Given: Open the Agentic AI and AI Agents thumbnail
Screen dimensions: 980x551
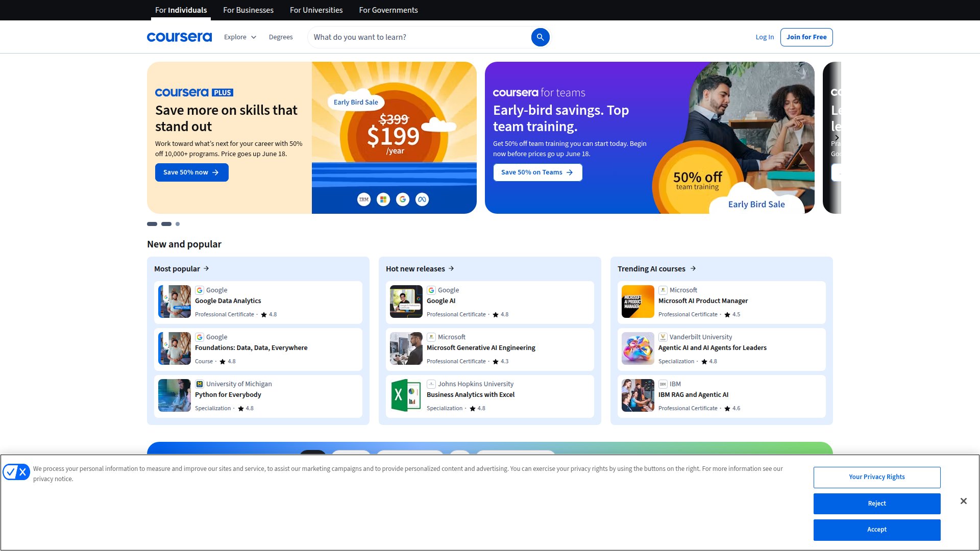Looking at the screenshot, I should point(638,348).
